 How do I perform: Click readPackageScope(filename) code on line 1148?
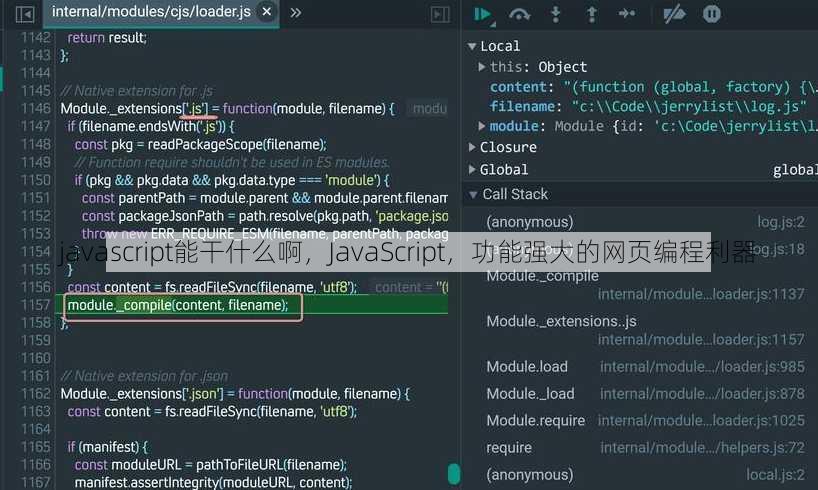(237, 145)
